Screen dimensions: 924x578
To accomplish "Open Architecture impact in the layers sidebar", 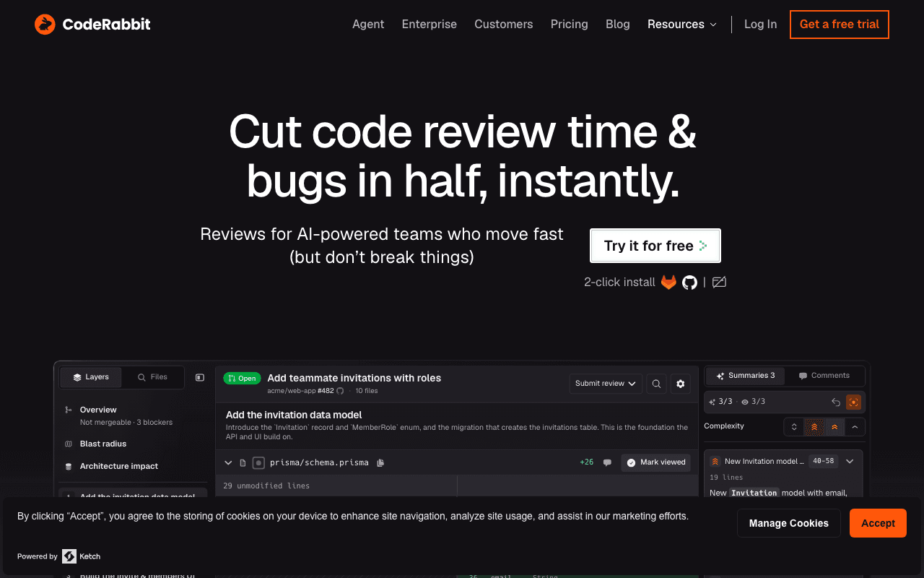I will click(x=118, y=466).
